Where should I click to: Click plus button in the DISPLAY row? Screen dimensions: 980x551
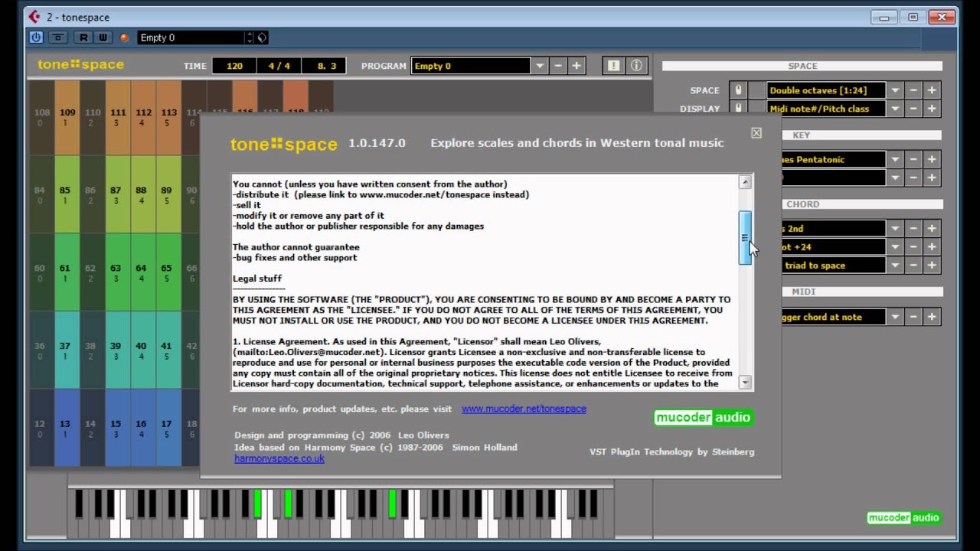click(x=932, y=109)
